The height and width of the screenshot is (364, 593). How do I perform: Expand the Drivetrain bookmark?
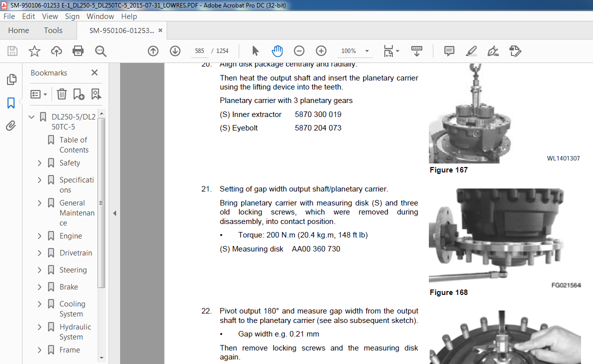point(40,253)
